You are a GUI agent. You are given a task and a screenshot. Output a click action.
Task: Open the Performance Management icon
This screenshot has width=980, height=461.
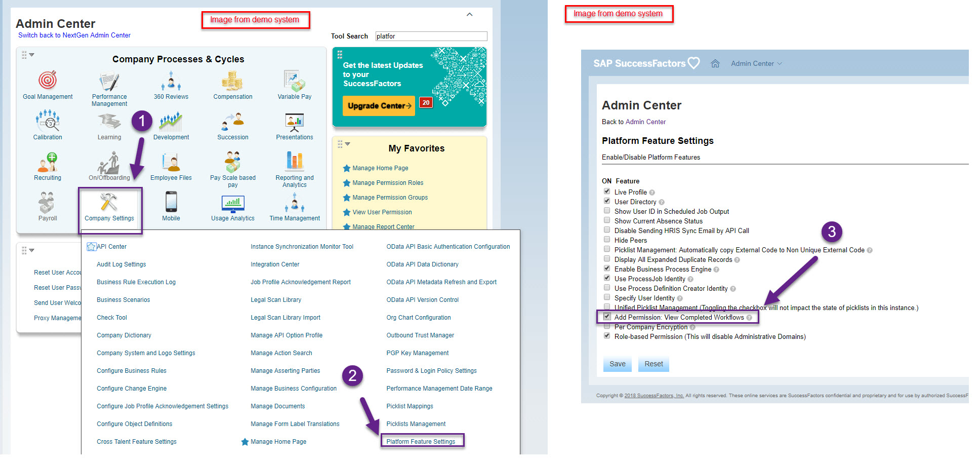click(109, 81)
